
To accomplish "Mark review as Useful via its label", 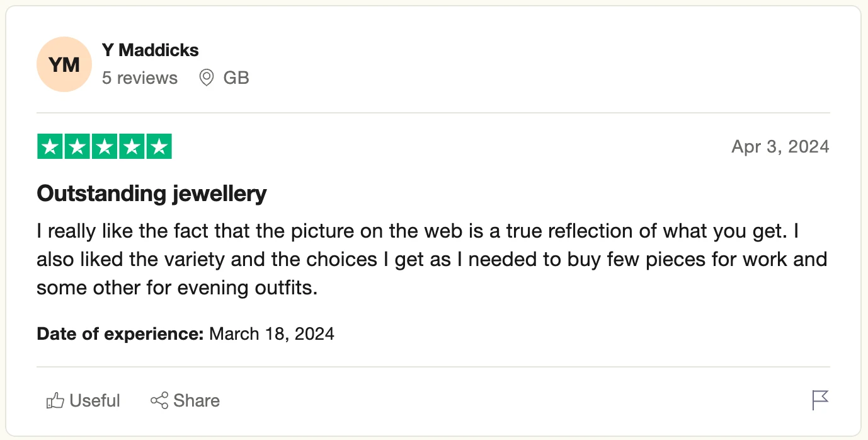I will point(94,401).
